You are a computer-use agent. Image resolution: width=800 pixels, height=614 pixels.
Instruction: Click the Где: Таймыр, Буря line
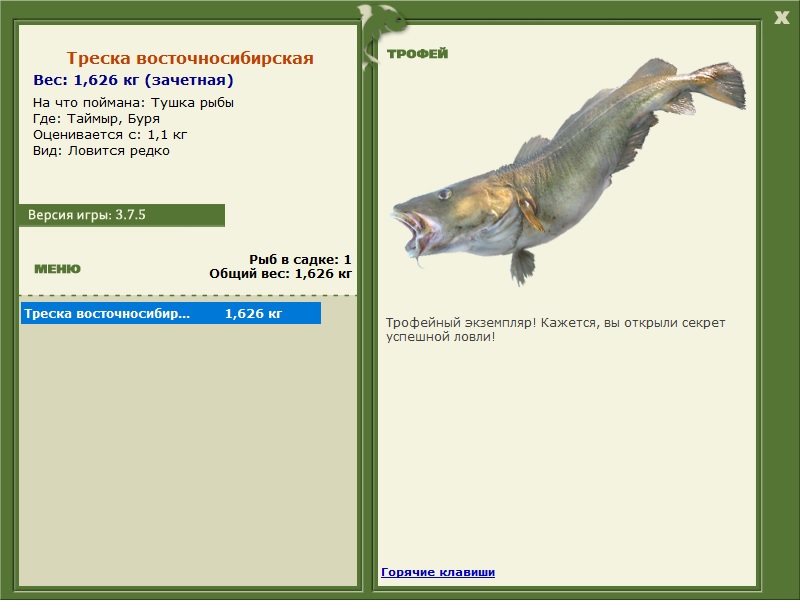click(x=96, y=118)
